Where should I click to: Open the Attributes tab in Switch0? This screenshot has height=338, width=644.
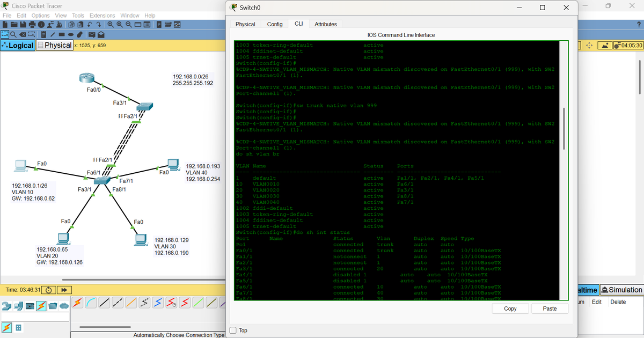326,24
